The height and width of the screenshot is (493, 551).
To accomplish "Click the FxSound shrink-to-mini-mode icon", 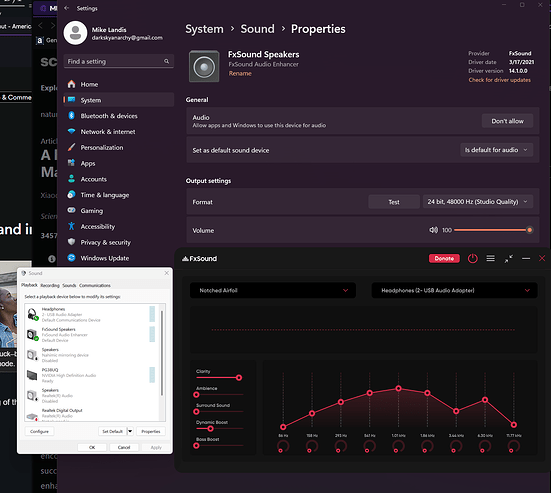I will (x=508, y=259).
